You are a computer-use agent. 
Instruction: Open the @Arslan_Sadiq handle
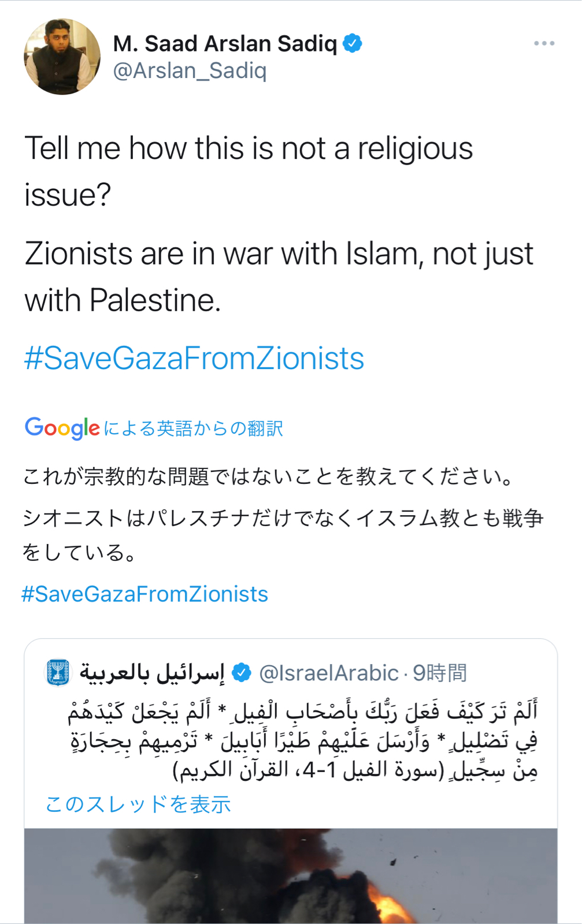point(190,71)
